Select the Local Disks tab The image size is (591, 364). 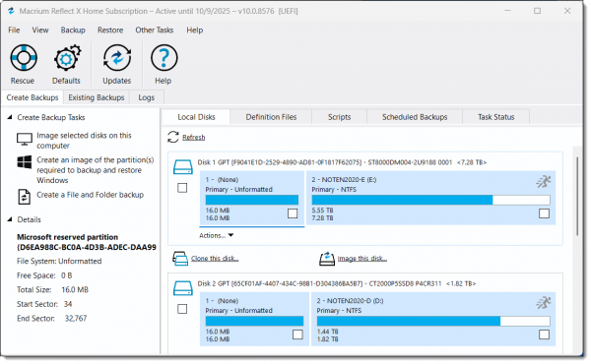point(196,117)
